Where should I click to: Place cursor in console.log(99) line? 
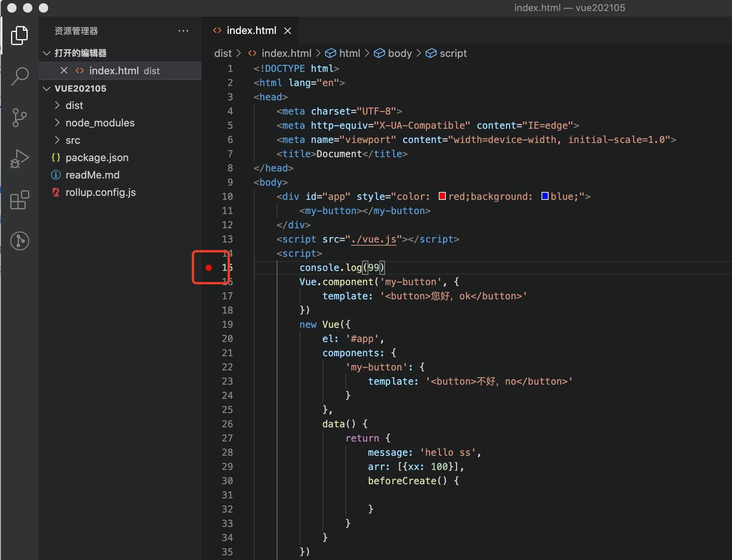[342, 268]
